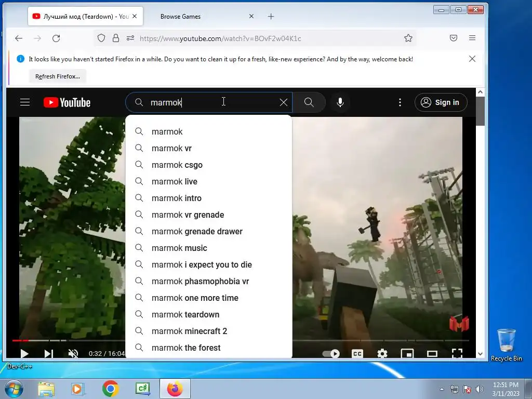Screen dimensions: 532x399
Task: Open system volume control in tray
Action: (479, 389)
